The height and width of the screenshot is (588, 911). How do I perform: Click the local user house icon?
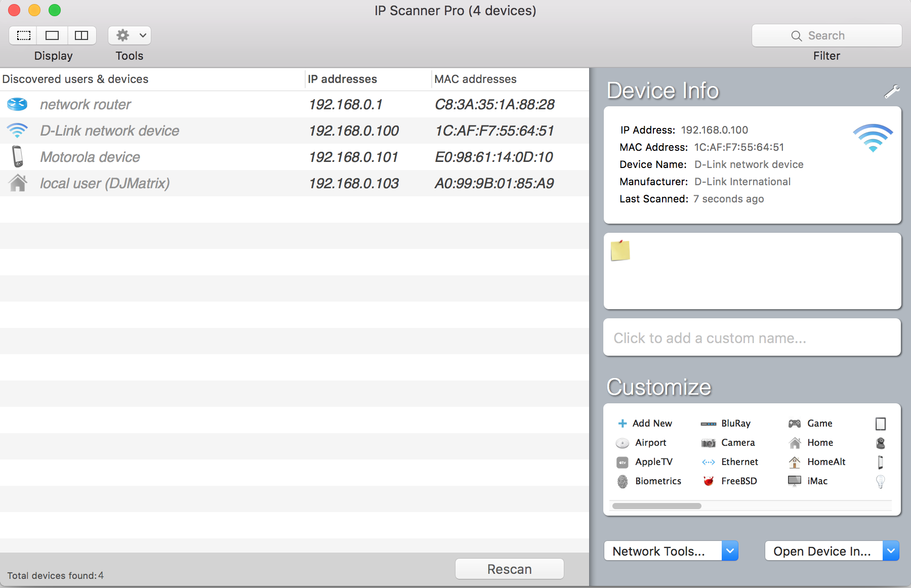(x=18, y=183)
